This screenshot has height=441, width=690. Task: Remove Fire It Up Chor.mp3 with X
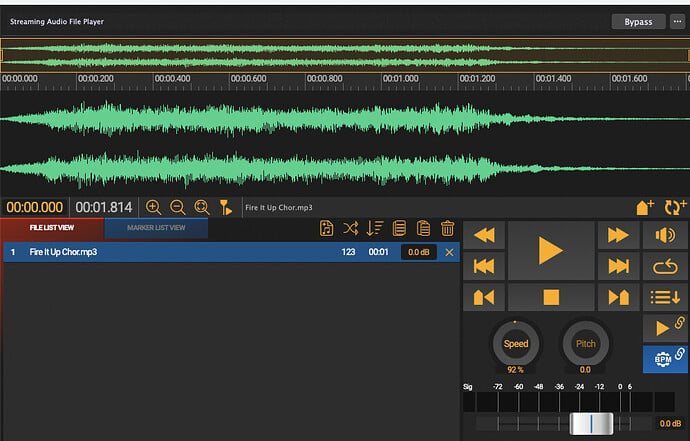(x=449, y=252)
